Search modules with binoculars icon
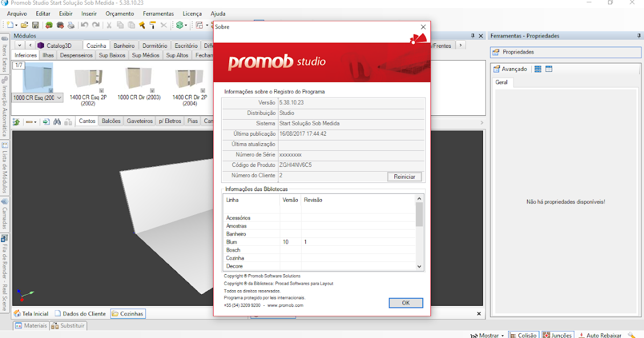 (57, 122)
